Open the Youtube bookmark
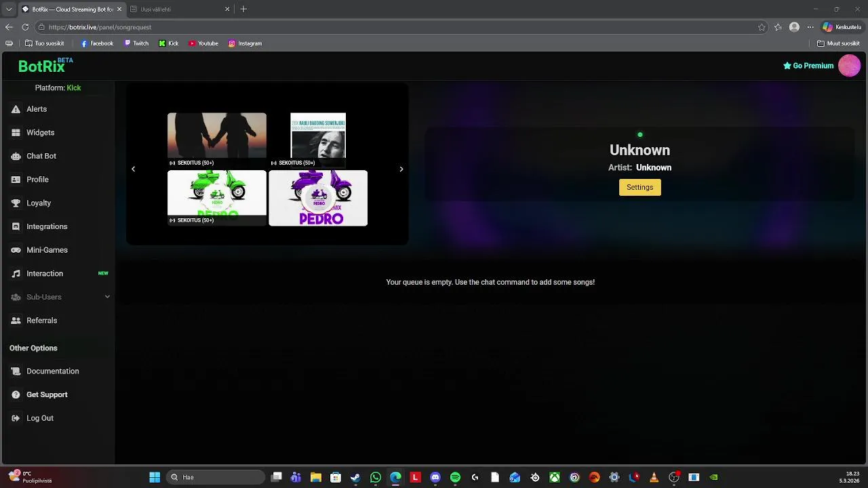 coord(203,43)
